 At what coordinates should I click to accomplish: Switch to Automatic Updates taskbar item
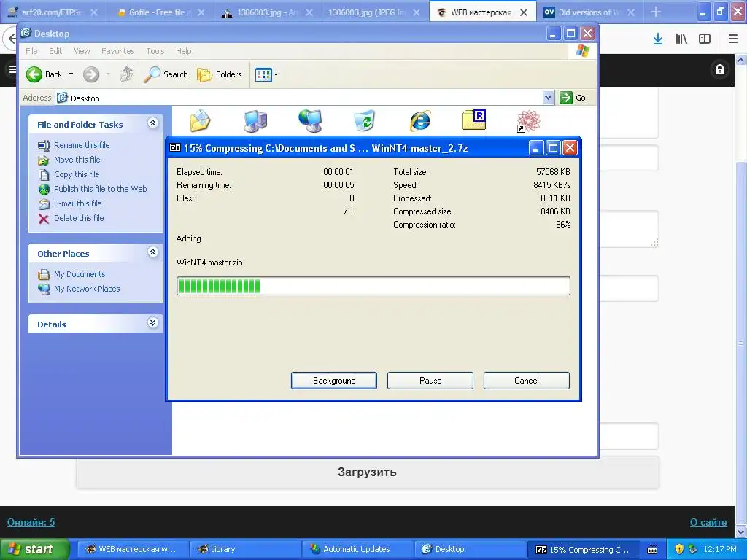coord(357,549)
